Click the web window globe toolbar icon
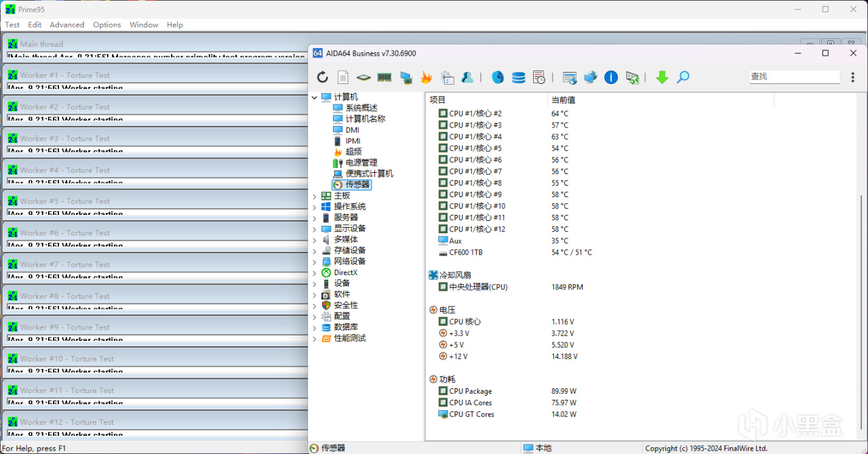The height and width of the screenshot is (454, 868). [x=570, y=77]
